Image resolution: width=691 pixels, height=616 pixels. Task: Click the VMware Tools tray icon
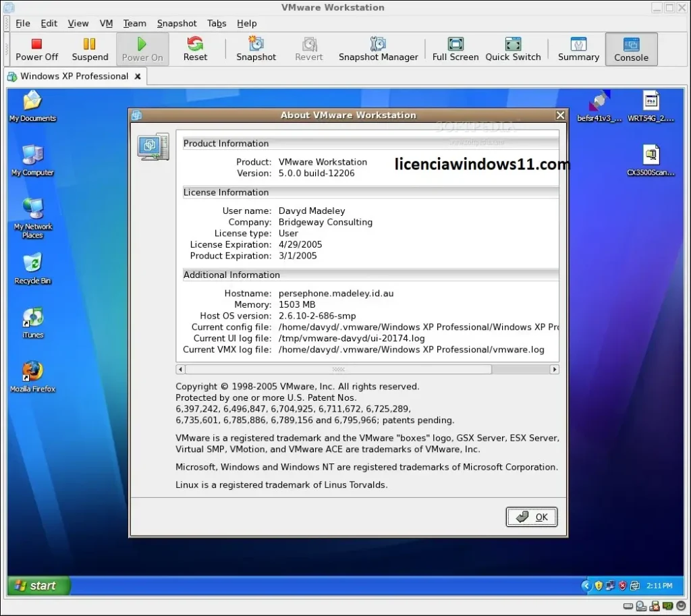634,586
